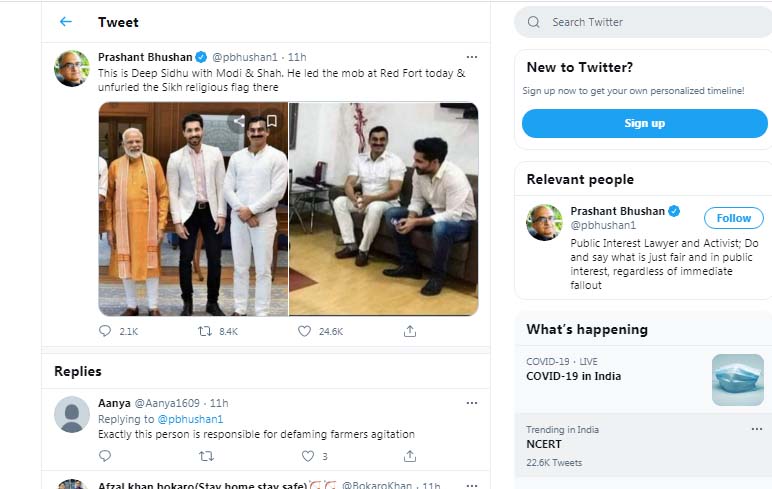Open the NCERT trending topic

[545, 444]
